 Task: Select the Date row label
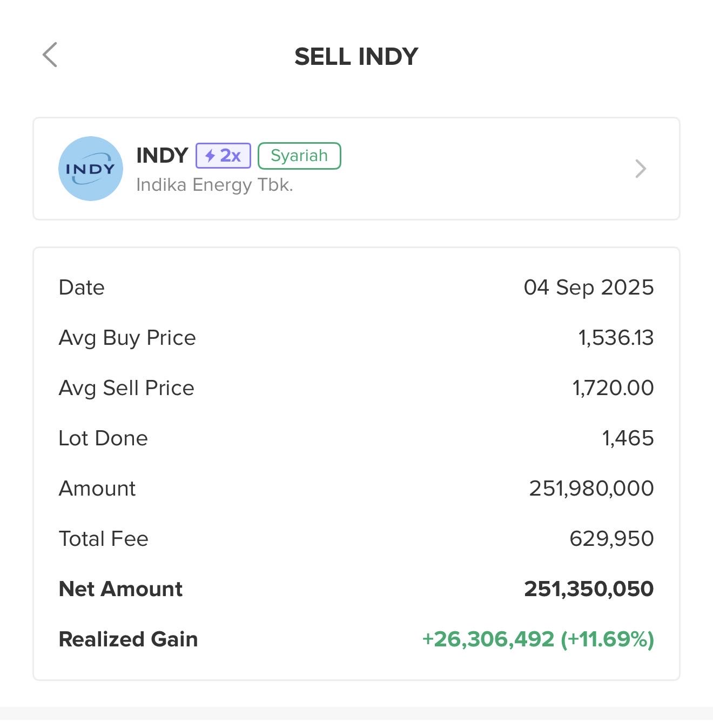coord(82,288)
